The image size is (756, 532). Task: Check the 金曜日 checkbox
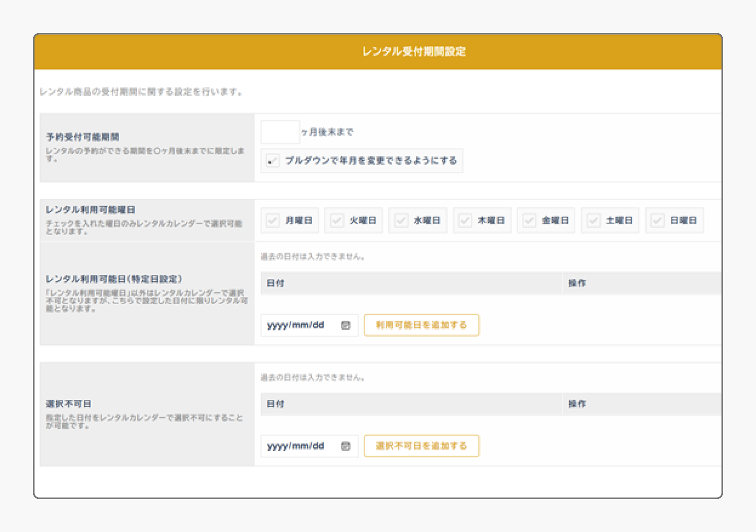529,220
